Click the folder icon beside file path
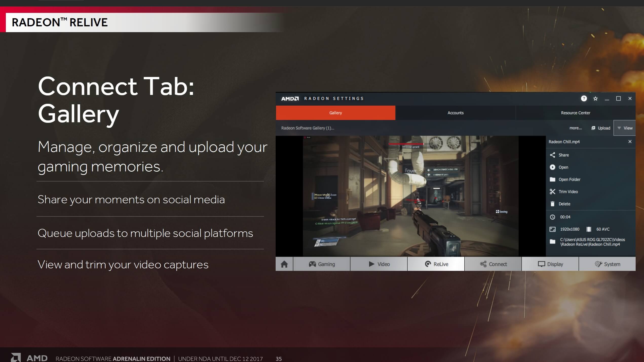 click(x=552, y=242)
